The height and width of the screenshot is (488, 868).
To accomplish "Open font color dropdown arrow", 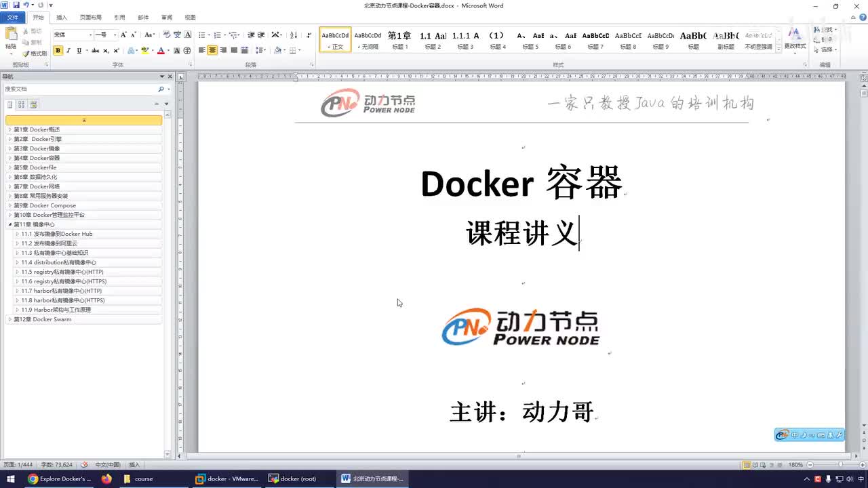I will 168,51.
